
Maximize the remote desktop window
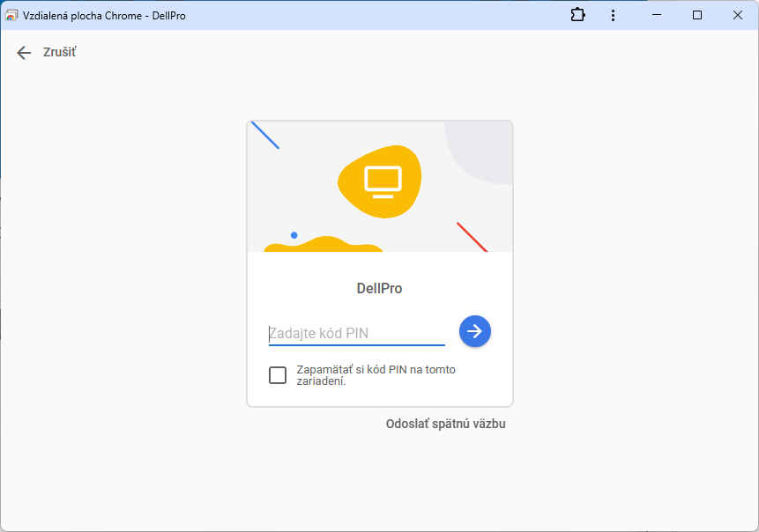coord(697,15)
